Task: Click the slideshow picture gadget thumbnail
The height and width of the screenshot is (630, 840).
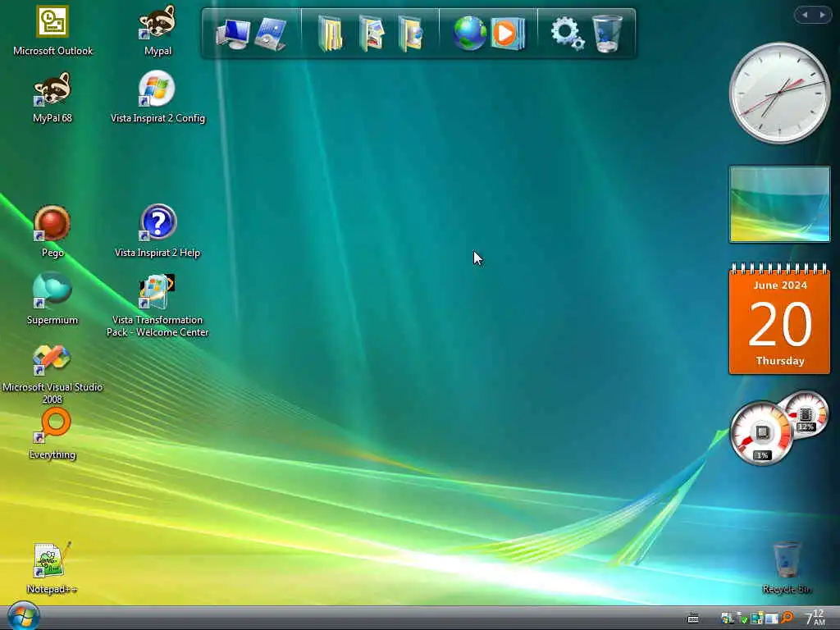Action: (x=779, y=204)
